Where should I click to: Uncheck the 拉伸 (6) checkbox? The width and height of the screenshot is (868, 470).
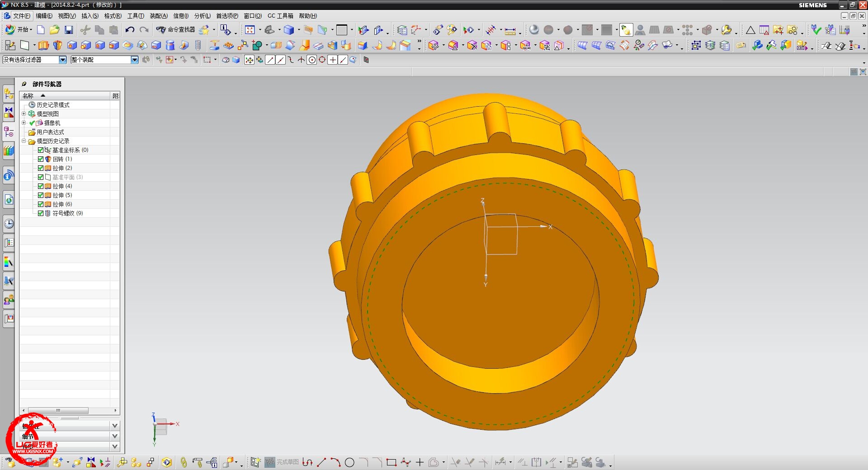(41, 204)
